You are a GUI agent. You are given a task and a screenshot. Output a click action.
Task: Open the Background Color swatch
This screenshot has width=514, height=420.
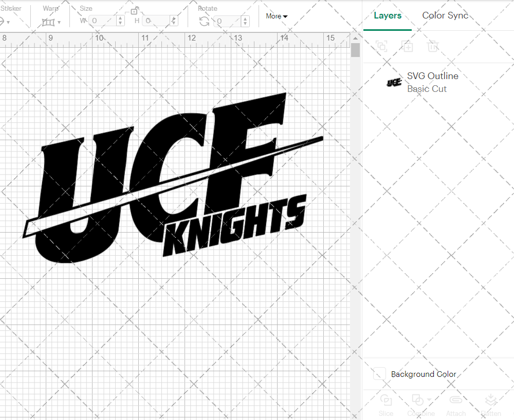tap(378, 374)
